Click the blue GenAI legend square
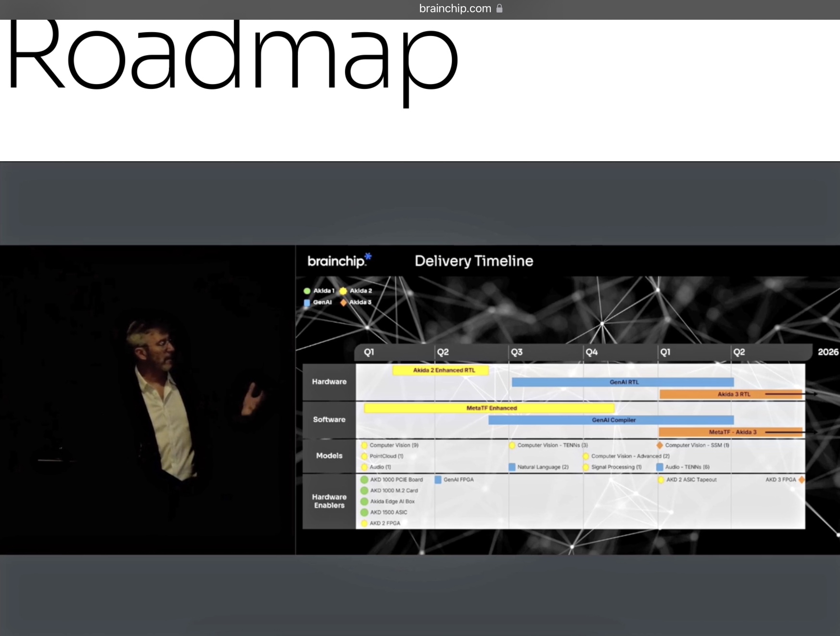Screen dimensions: 840x636 coord(307,303)
